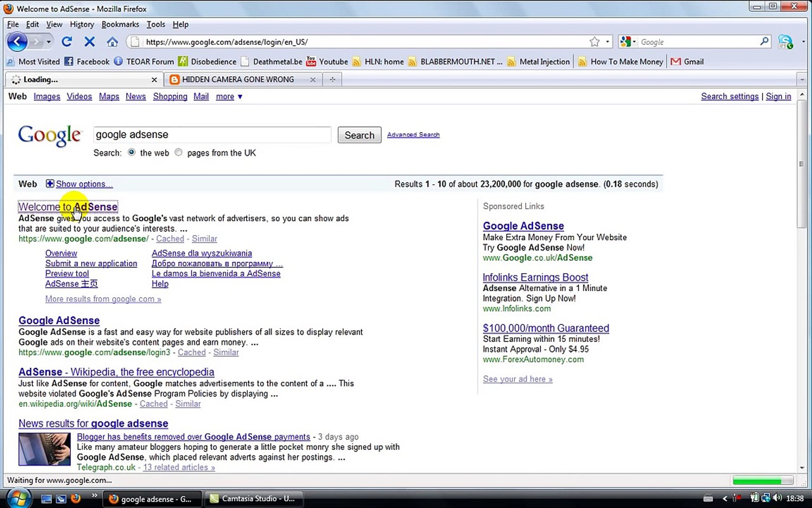Open the AdSense Wikipedia result link
Viewport: 812px width, 508px height.
coord(116,372)
